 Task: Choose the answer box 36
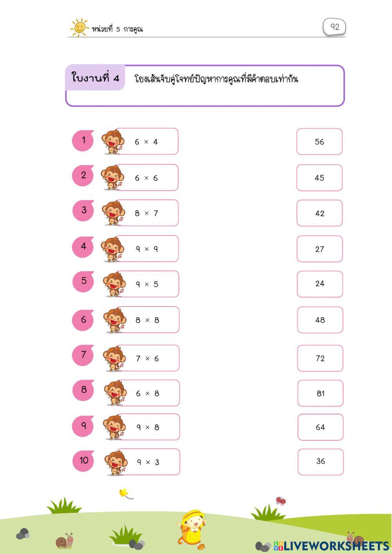(x=321, y=461)
